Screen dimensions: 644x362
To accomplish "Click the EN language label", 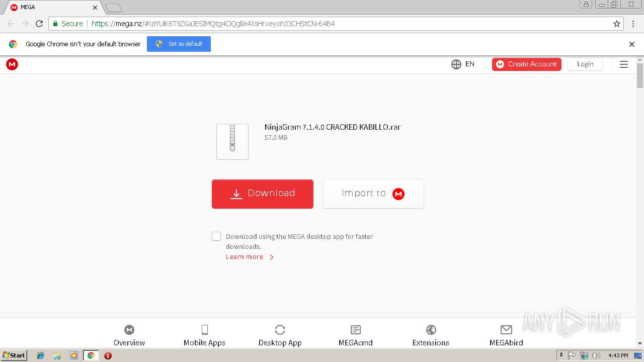I will (x=470, y=64).
